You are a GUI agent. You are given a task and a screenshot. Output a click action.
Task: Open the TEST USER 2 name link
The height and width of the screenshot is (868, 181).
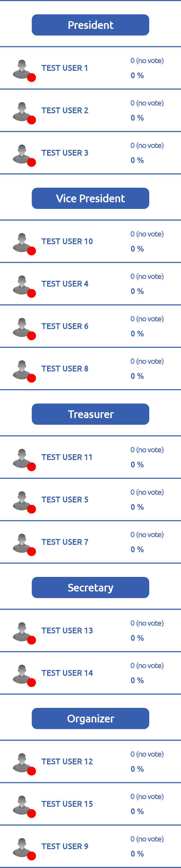tap(65, 111)
